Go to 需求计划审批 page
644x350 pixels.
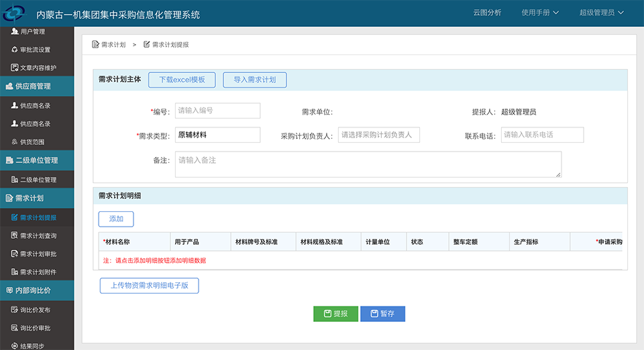(37, 253)
